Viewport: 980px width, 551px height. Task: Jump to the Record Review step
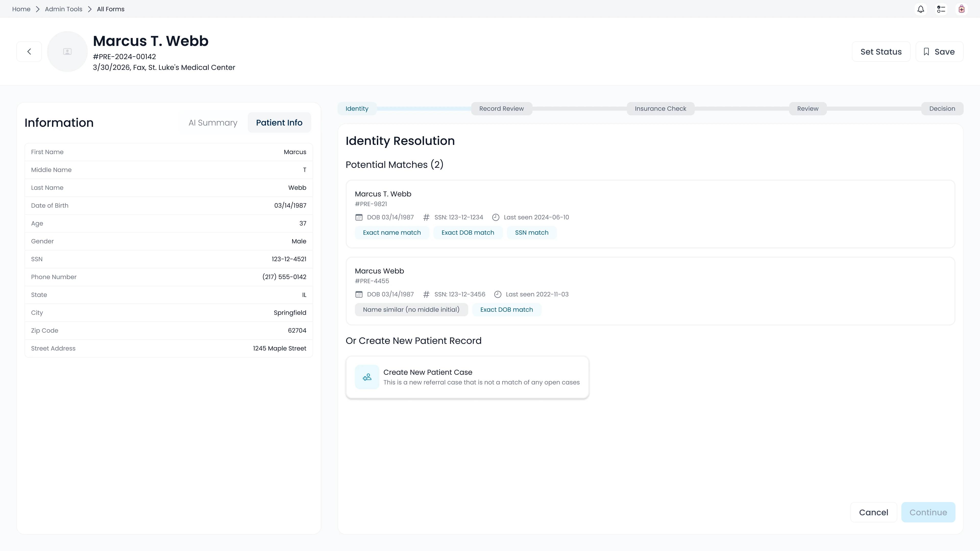(x=501, y=109)
